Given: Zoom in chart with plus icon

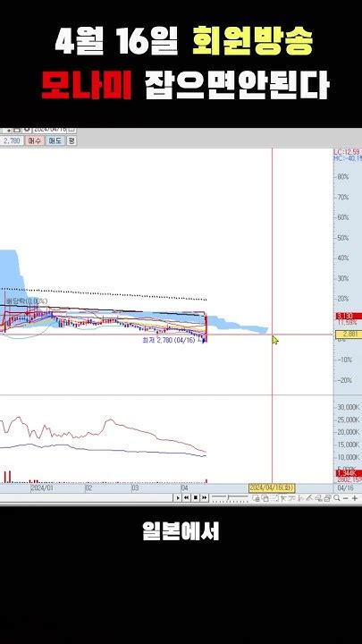Looking at the screenshot, I should coord(355,498).
